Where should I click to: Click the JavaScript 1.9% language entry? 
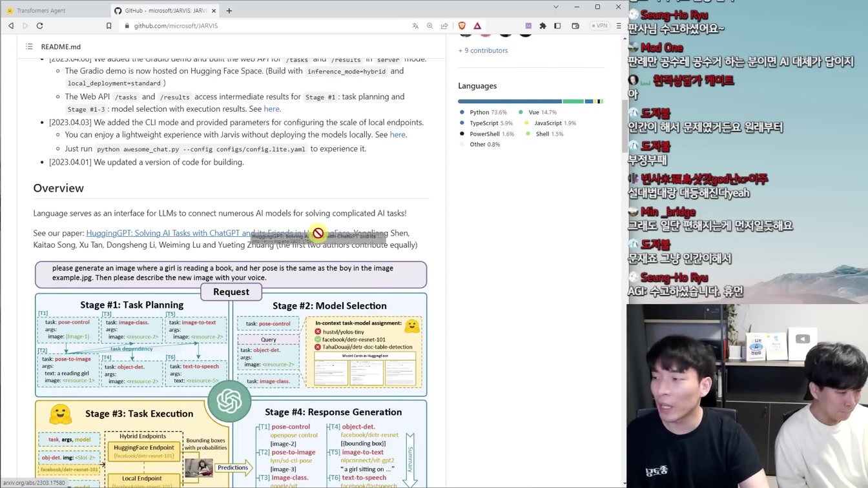(550, 123)
